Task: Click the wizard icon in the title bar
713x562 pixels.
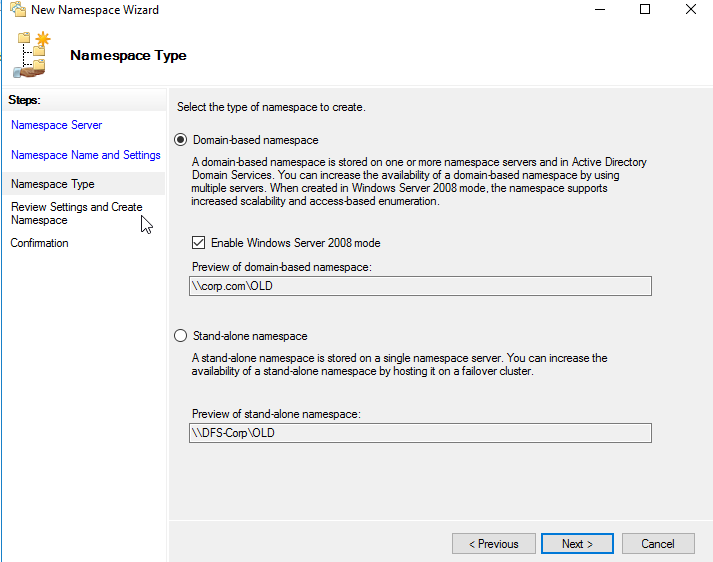Action: pyautogui.click(x=17, y=10)
